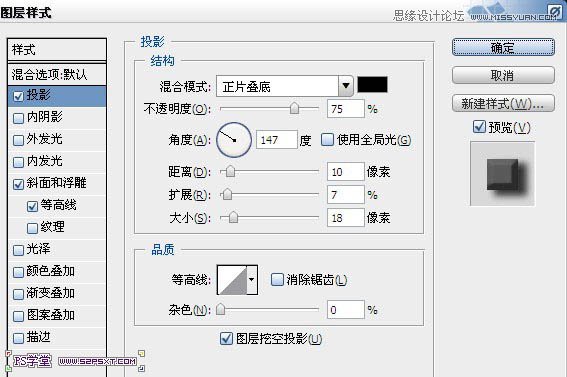
Task: Toggle the 预览 preview checkbox
Action: pyautogui.click(x=479, y=127)
